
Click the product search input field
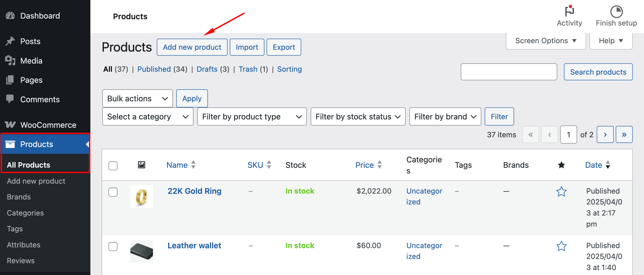coord(509,72)
